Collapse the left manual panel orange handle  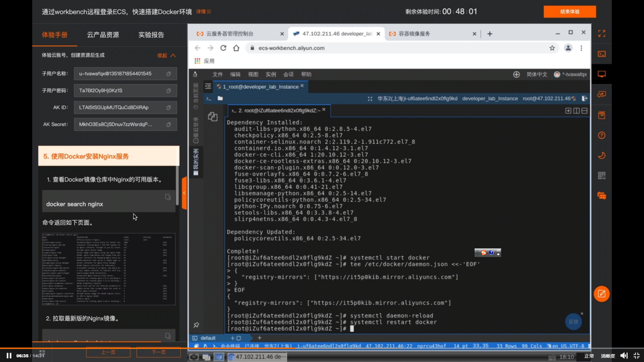[x=184, y=193]
